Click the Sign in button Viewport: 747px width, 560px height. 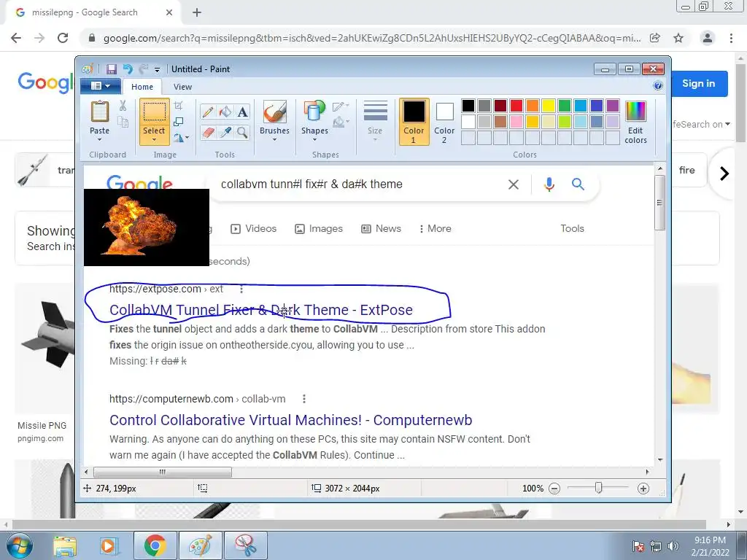pyautogui.click(x=698, y=83)
